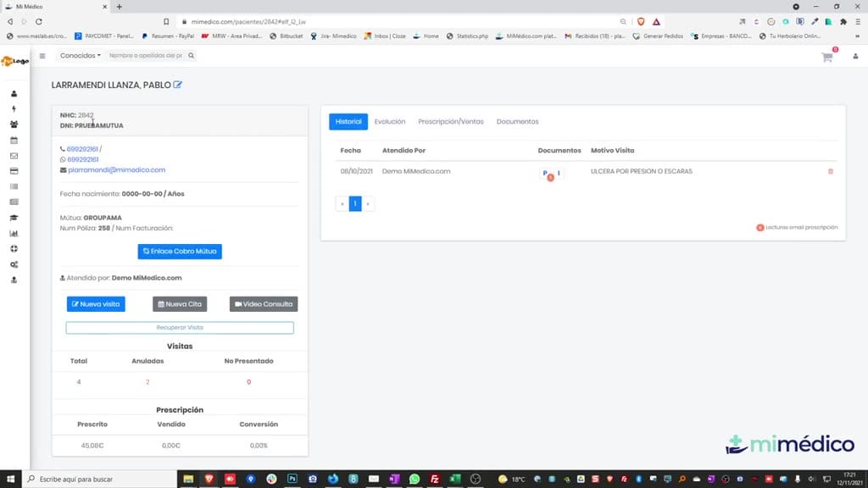Click the user profile icon top right
This screenshot has height=488, width=868.
(855, 57)
